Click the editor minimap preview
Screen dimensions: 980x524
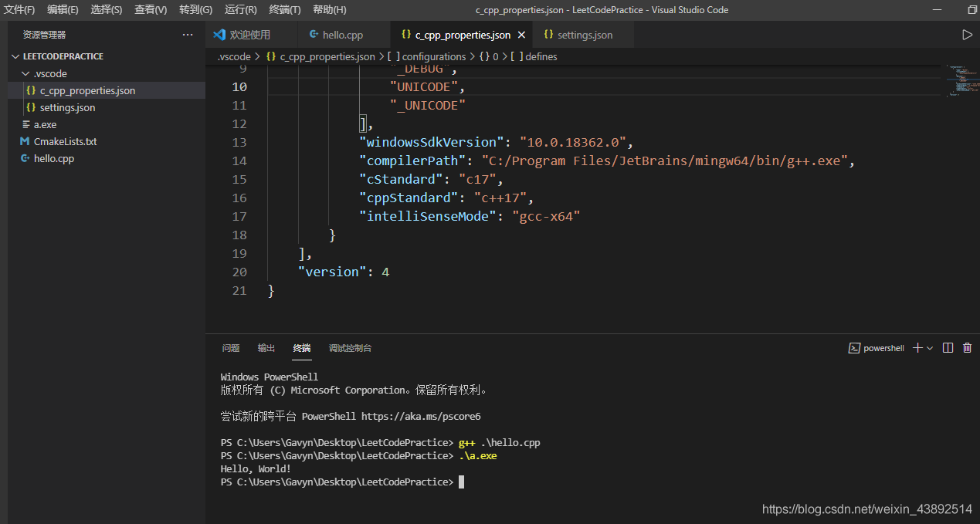[x=962, y=80]
